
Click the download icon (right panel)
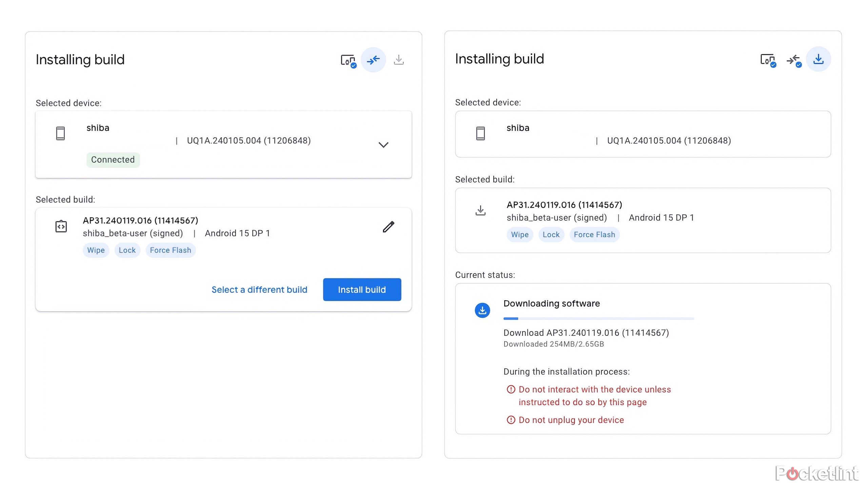click(x=817, y=59)
